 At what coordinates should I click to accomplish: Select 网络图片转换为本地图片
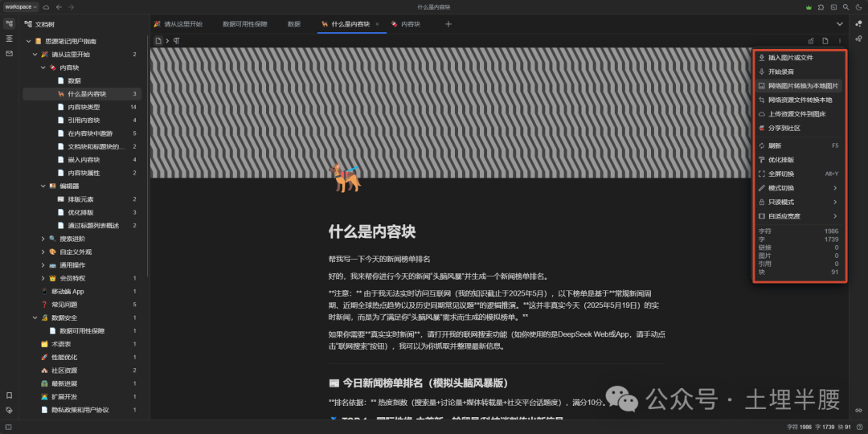[x=800, y=86]
